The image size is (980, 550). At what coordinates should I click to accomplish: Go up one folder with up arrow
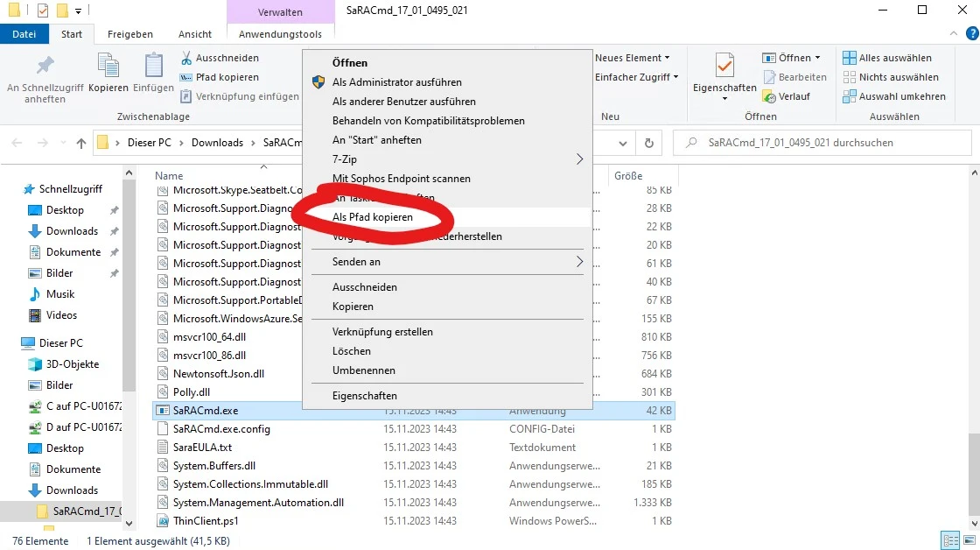coord(81,143)
